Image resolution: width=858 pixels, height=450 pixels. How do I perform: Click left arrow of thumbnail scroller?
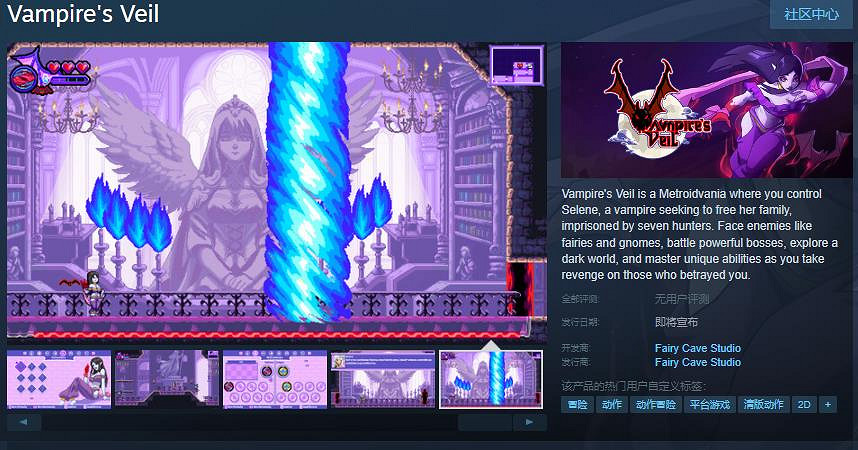click(x=24, y=422)
